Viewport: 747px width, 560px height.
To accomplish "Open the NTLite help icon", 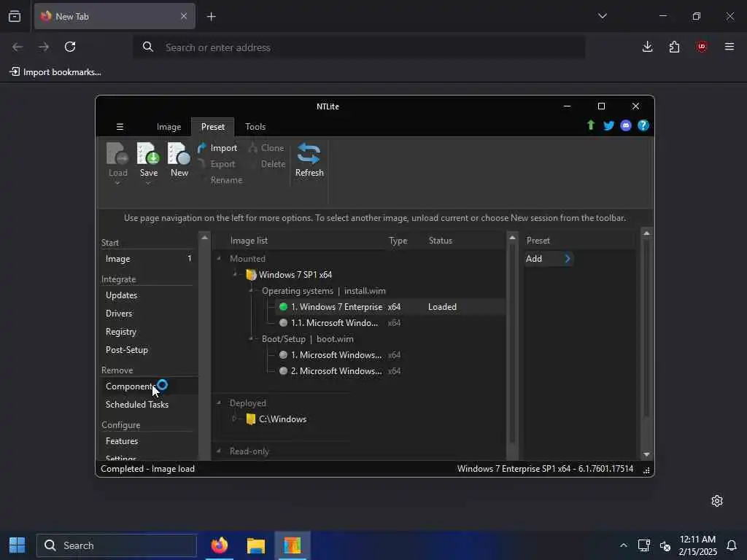I will coord(643,125).
